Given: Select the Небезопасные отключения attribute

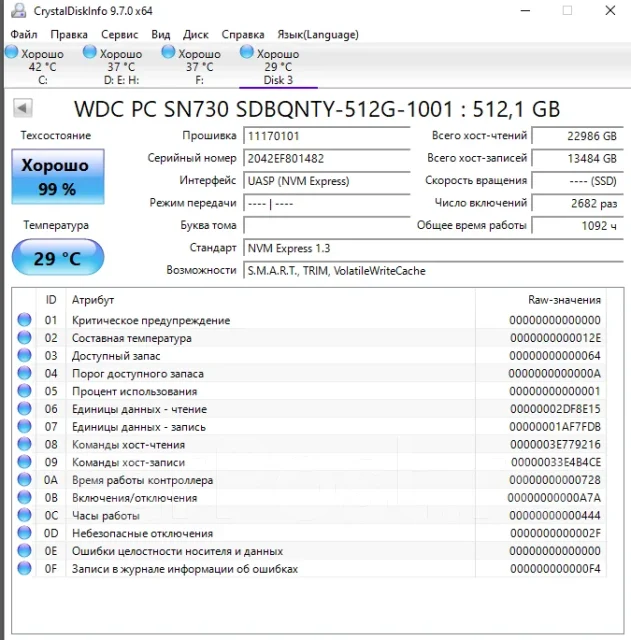Looking at the screenshot, I should click(x=142, y=533).
